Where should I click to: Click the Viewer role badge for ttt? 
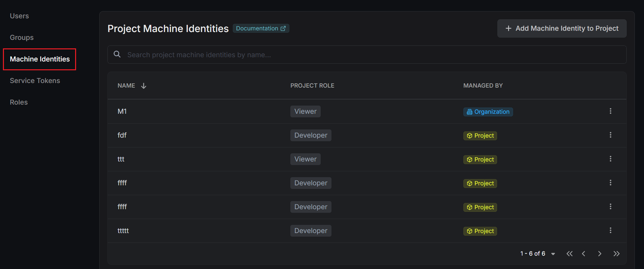coord(305,159)
